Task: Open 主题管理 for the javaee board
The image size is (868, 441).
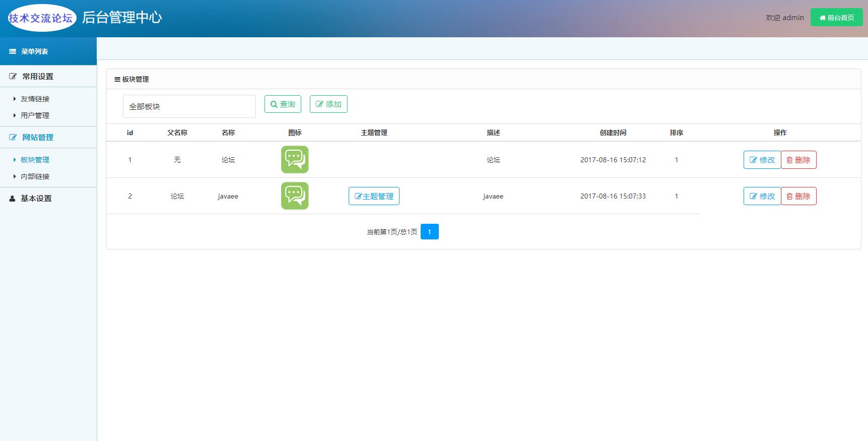Action: pos(374,196)
